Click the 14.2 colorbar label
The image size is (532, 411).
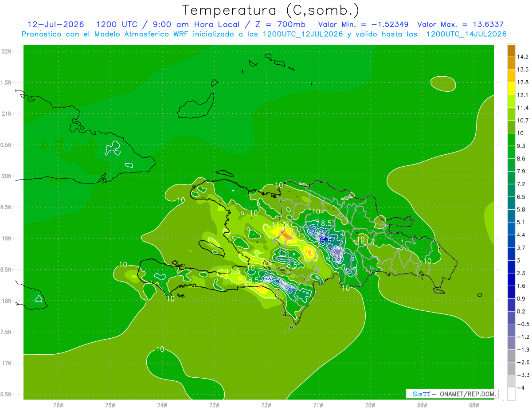point(523,57)
